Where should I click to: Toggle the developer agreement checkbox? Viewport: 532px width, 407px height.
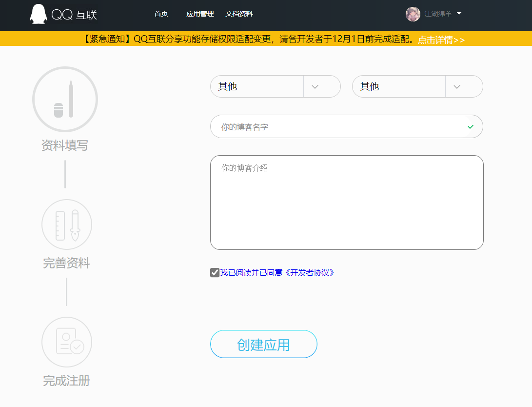(x=215, y=273)
